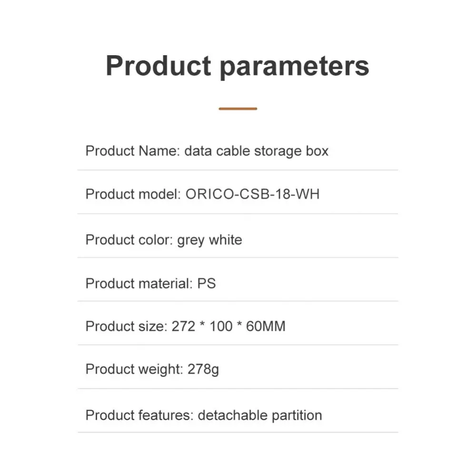Click the orange divider bar under the heading
Image resolution: width=476 pixels, height=476 pixels.
(x=238, y=109)
